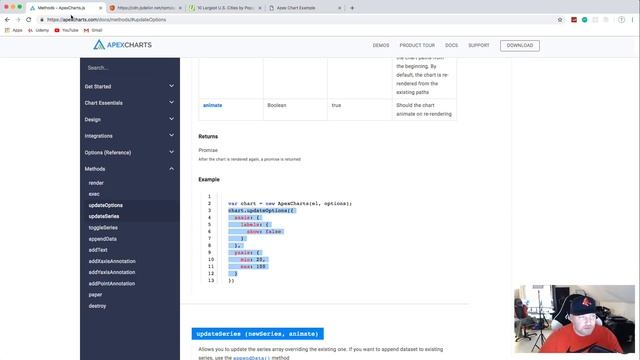
Task: Open SUPPORT in the top navigation
Action: [x=479, y=45]
